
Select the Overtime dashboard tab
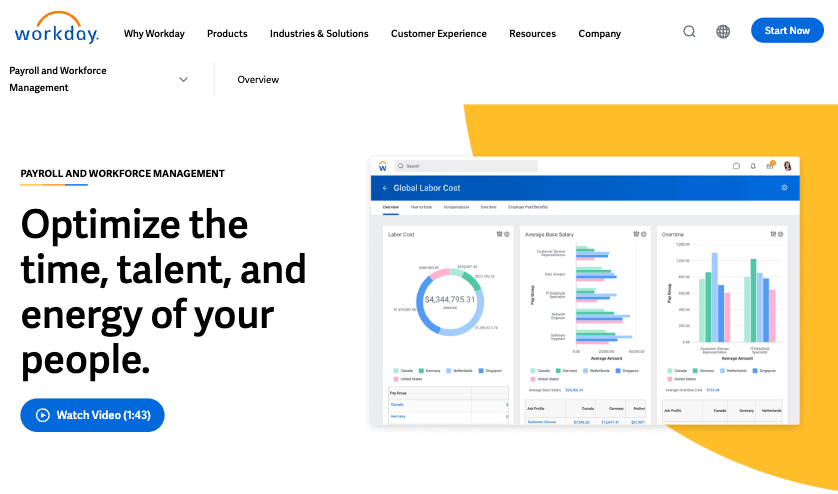488,207
